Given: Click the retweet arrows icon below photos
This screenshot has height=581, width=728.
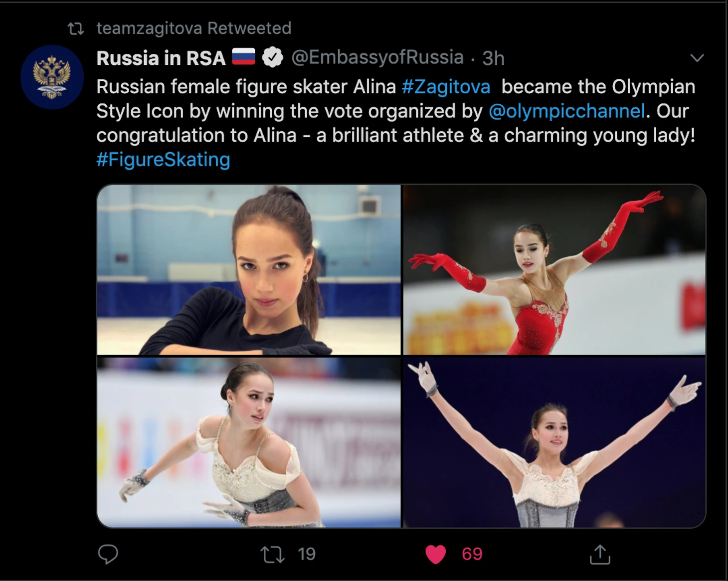Looking at the screenshot, I should point(272,554).
